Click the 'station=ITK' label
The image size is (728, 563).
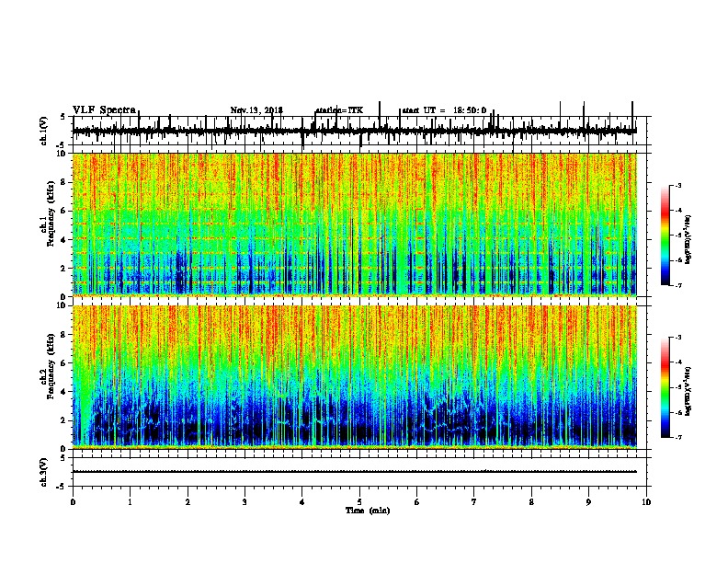(339, 110)
